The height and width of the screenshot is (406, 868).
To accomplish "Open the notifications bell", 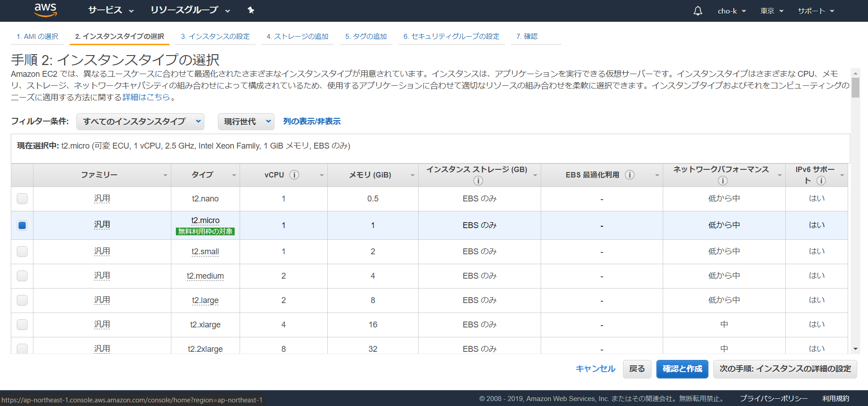I will (x=698, y=11).
